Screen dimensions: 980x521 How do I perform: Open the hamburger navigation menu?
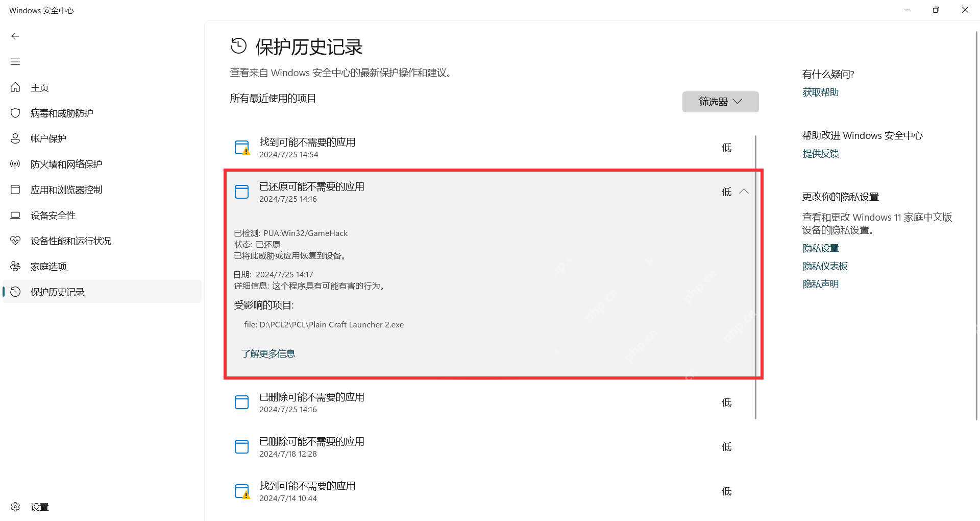click(15, 62)
